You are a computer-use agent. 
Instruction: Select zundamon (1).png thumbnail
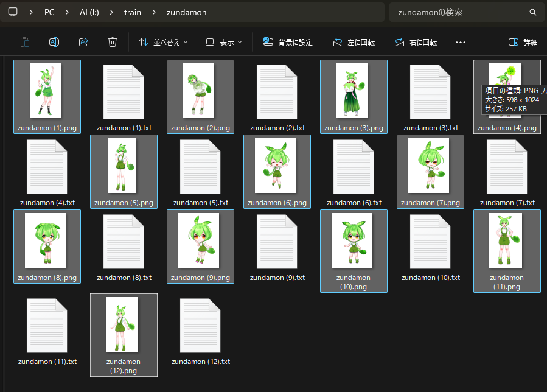[x=46, y=91]
